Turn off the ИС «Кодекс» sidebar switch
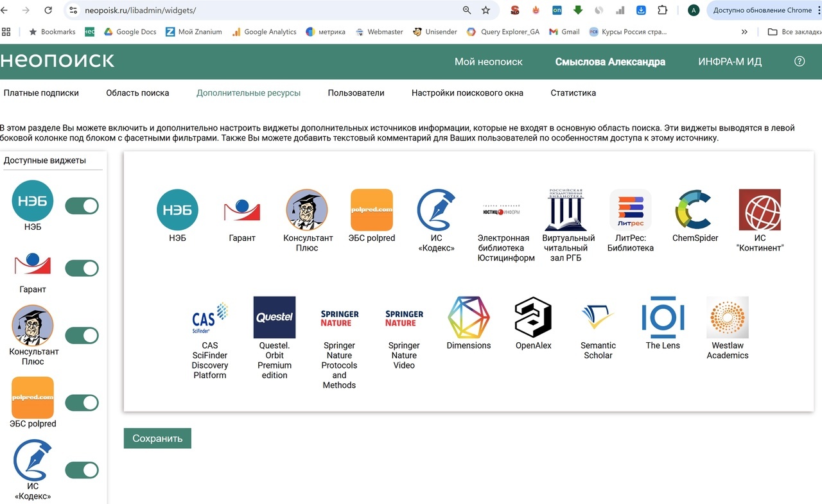Screen dimensions: 822x504 pyautogui.click(x=82, y=470)
